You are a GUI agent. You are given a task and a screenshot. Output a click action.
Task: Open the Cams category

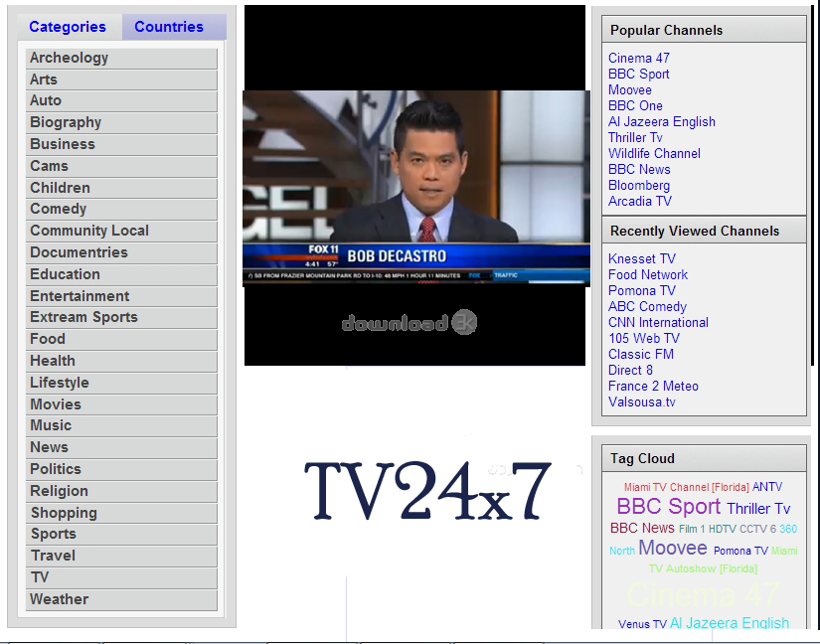coord(121,166)
